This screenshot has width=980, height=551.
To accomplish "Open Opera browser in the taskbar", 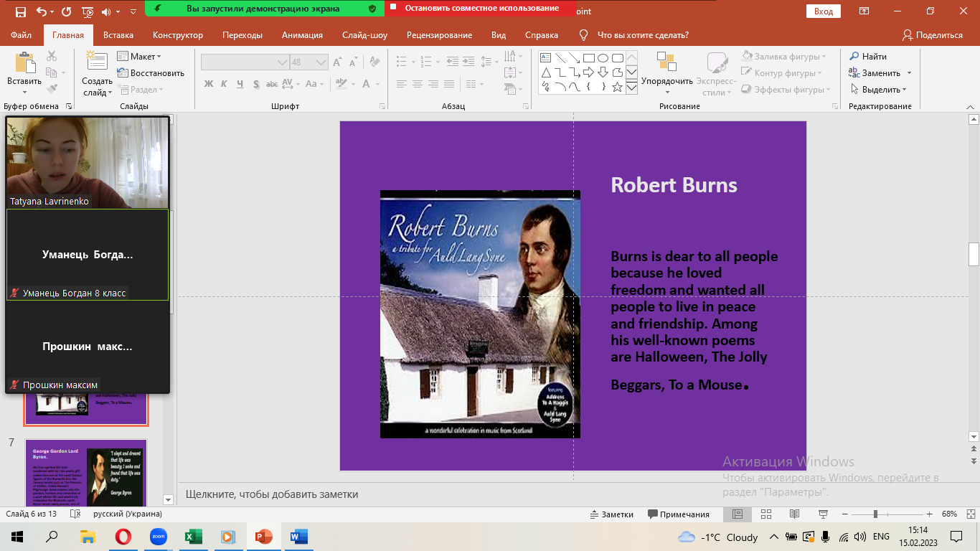I will tap(123, 537).
